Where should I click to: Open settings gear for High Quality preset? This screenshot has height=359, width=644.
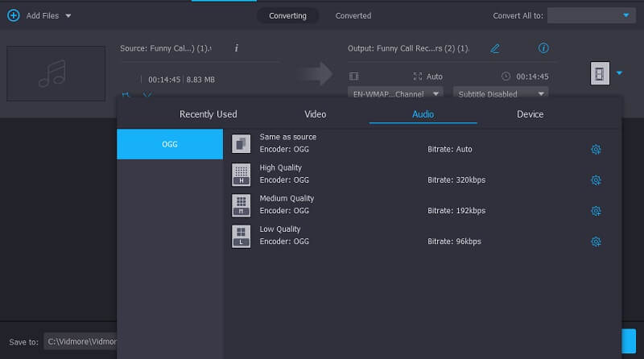[x=596, y=180]
